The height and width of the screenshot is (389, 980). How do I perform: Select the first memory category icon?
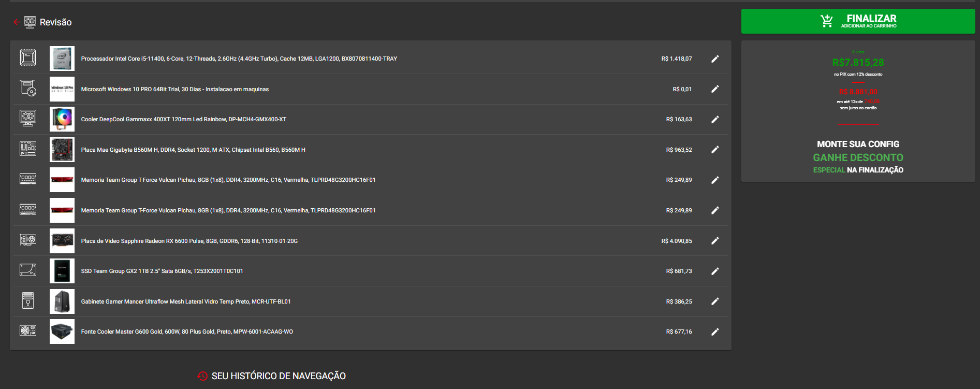28,179
